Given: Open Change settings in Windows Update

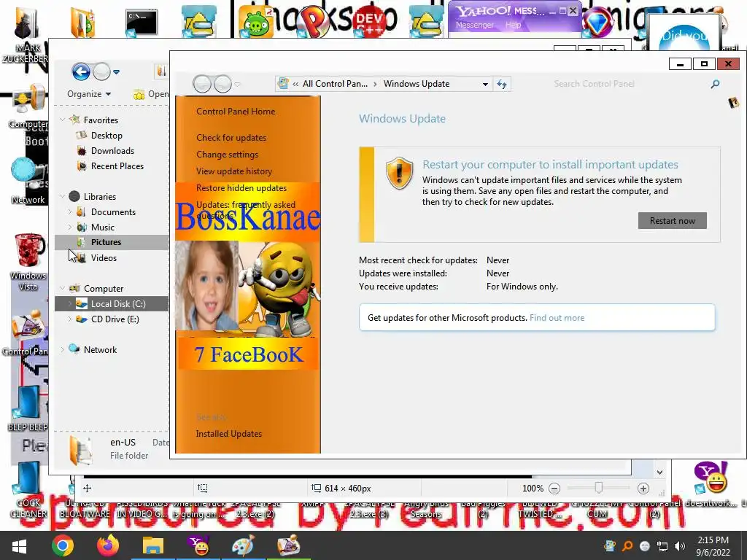Looking at the screenshot, I should coord(228,155).
